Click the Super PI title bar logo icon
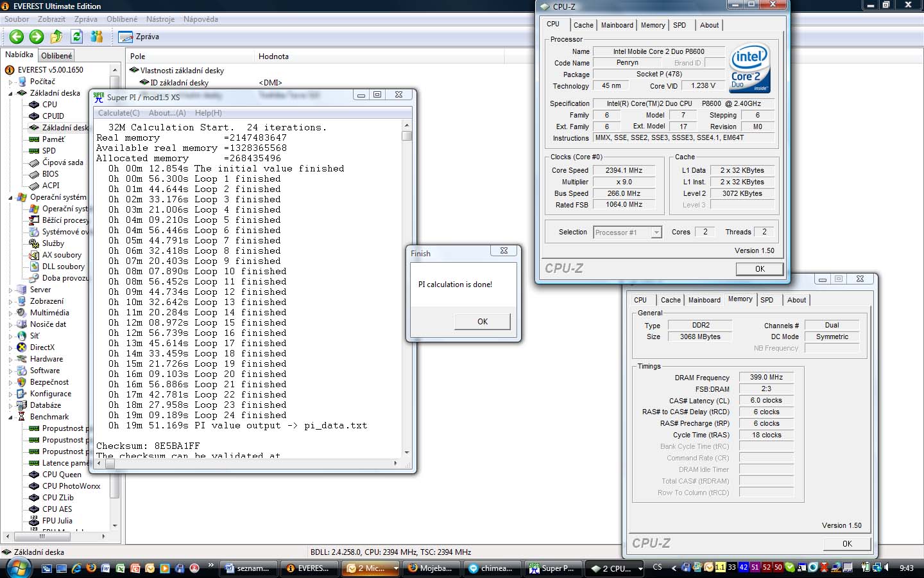 coord(99,97)
